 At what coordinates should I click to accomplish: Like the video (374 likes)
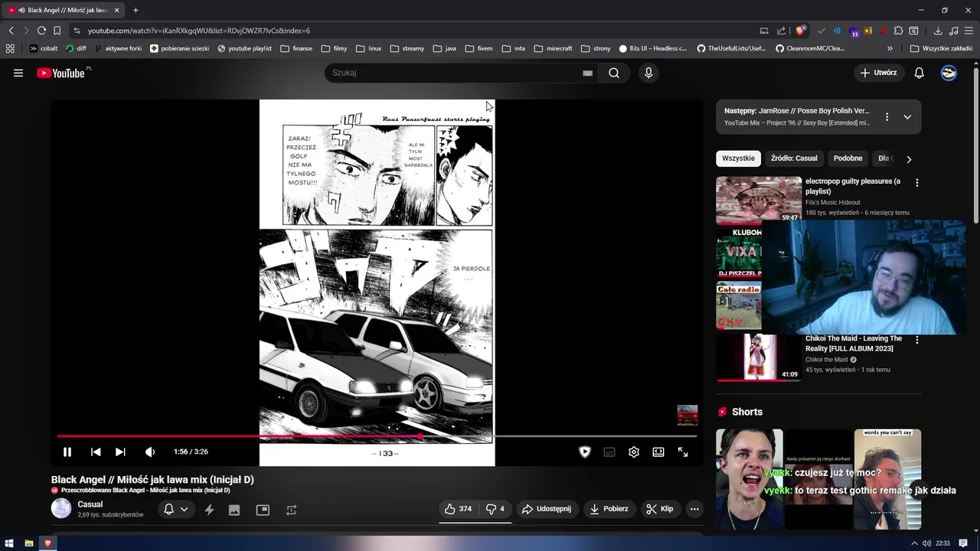pyautogui.click(x=459, y=509)
